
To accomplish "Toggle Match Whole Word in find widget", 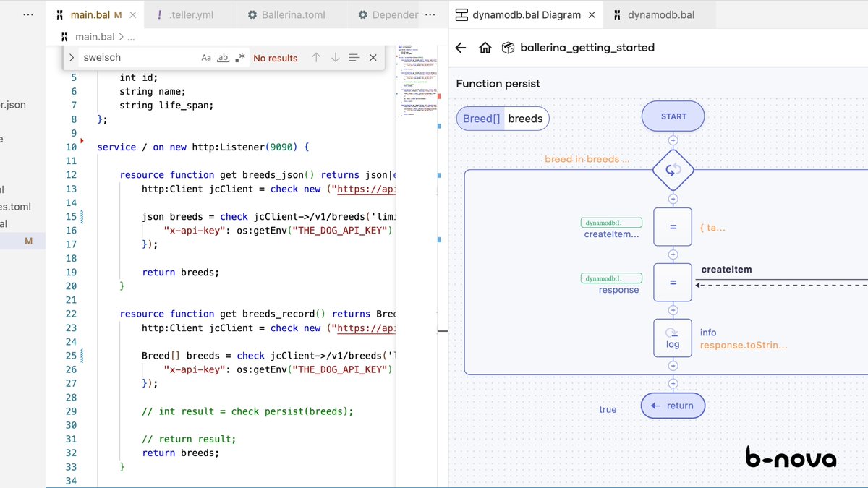I will [x=224, y=58].
